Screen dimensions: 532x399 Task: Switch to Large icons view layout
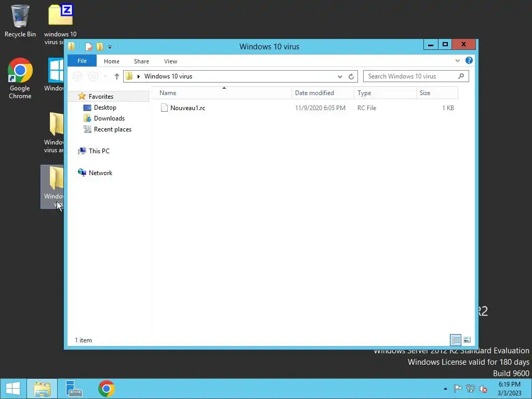point(467,340)
